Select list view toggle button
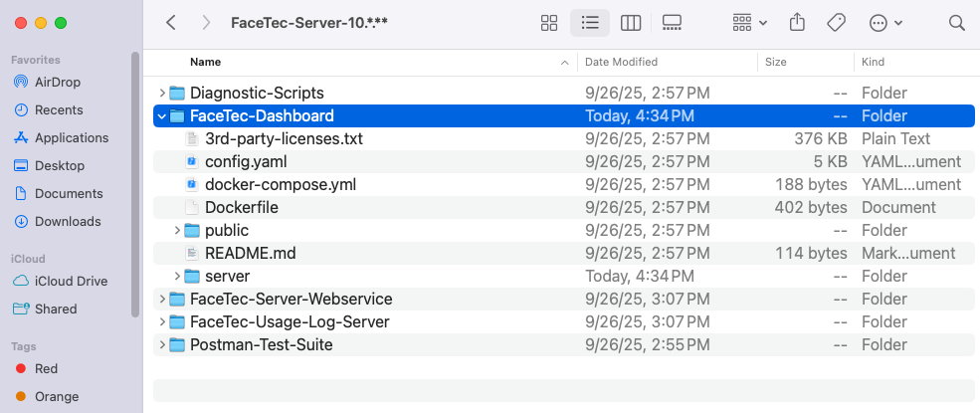 coord(589,23)
